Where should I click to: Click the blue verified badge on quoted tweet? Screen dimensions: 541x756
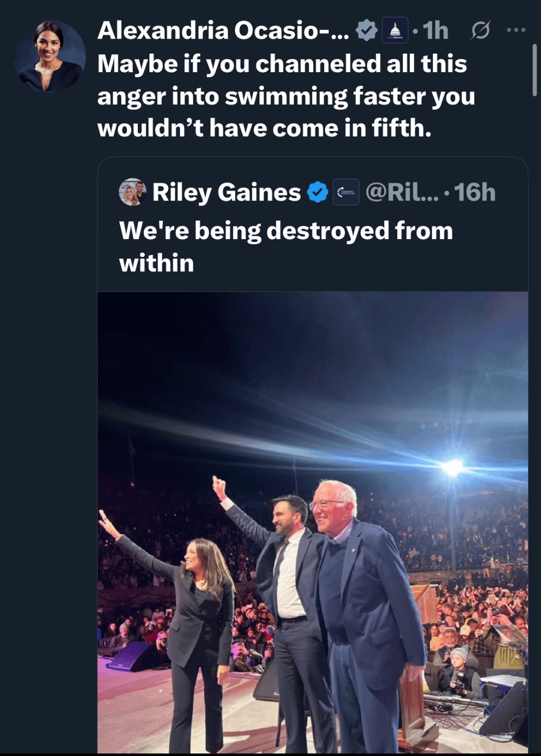[x=318, y=193]
